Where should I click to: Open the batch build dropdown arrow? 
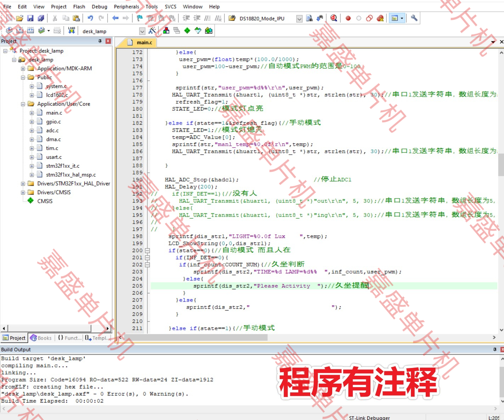click(49, 31)
